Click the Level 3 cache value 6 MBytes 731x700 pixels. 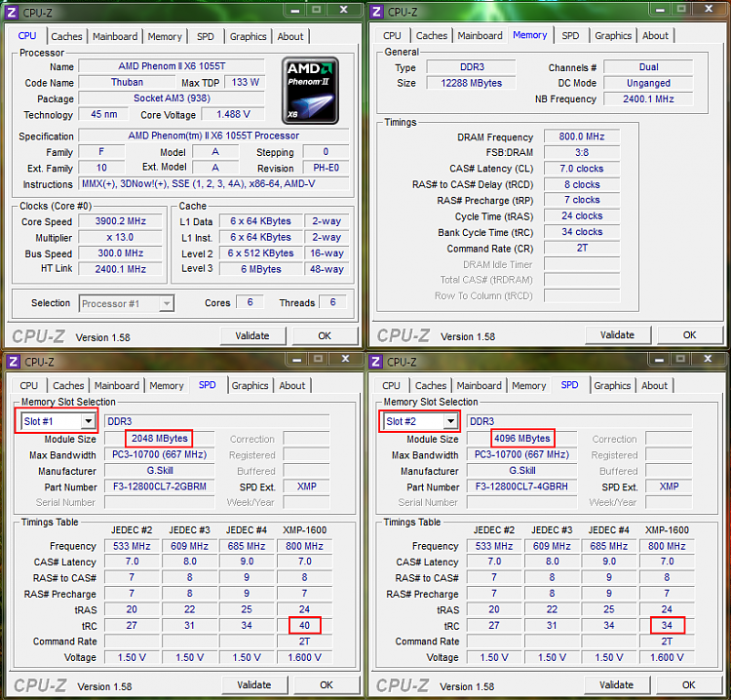click(261, 269)
